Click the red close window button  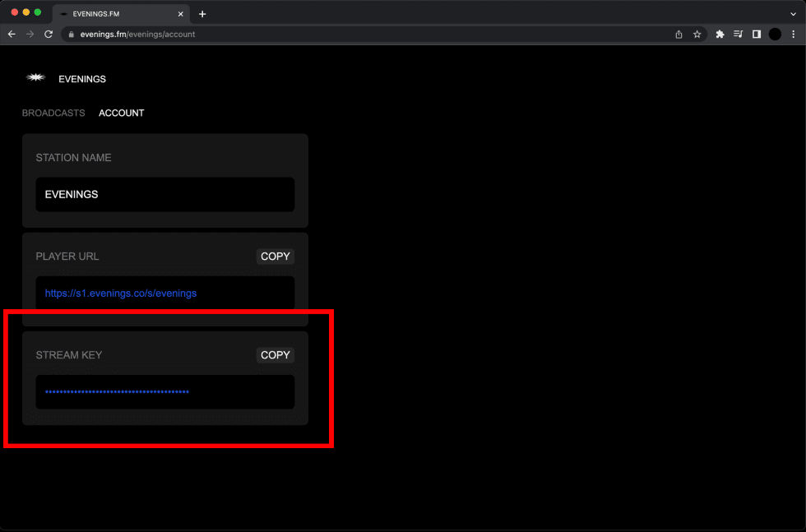[15, 12]
